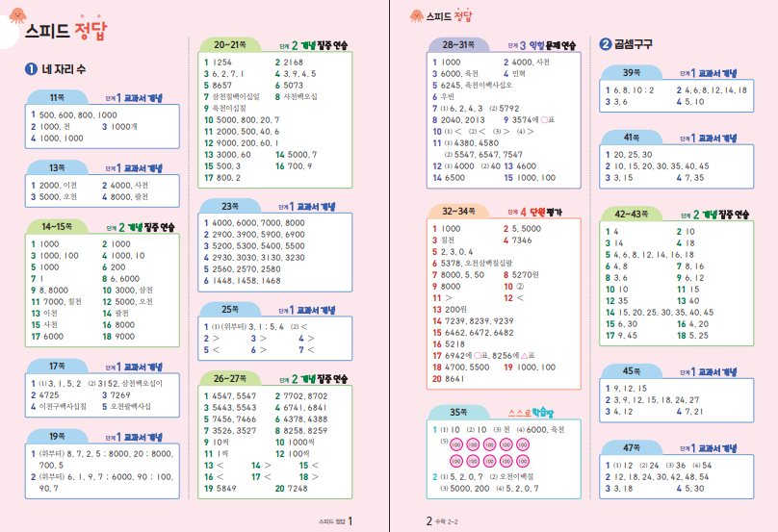Viewport: 778px width, 532px height.
Task: Select the answer 4547, 5547
Action: tap(234, 396)
